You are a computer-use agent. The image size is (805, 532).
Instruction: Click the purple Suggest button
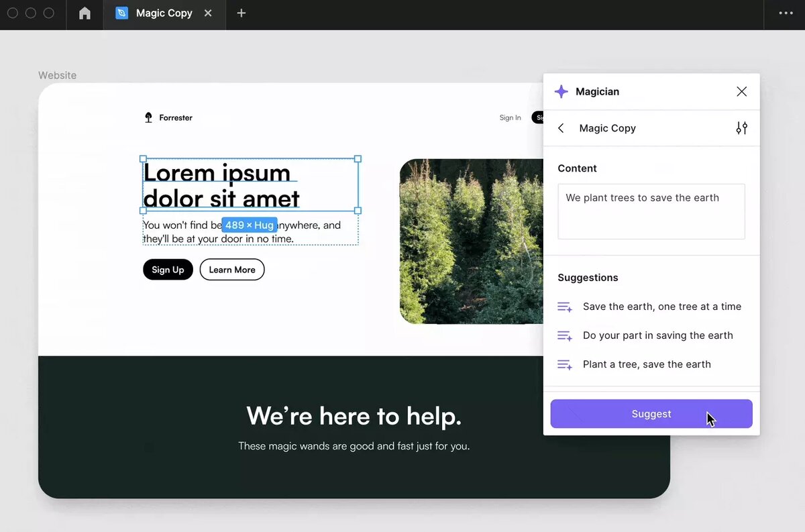pos(651,414)
